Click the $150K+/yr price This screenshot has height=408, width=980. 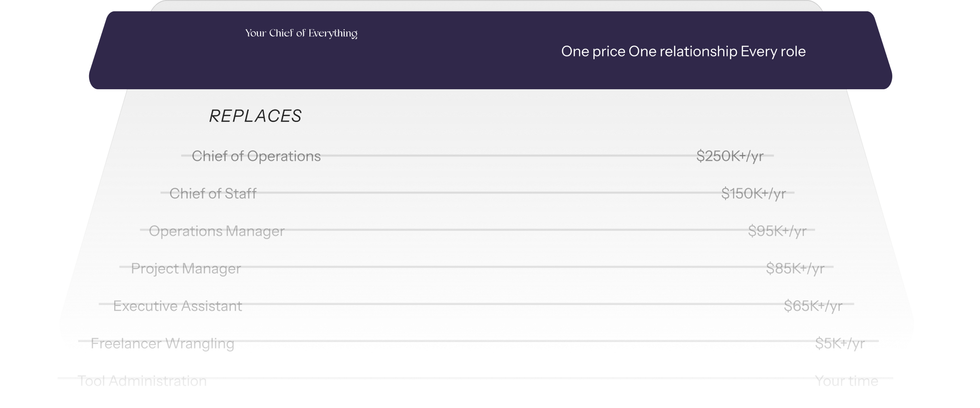pyautogui.click(x=753, y=194)
